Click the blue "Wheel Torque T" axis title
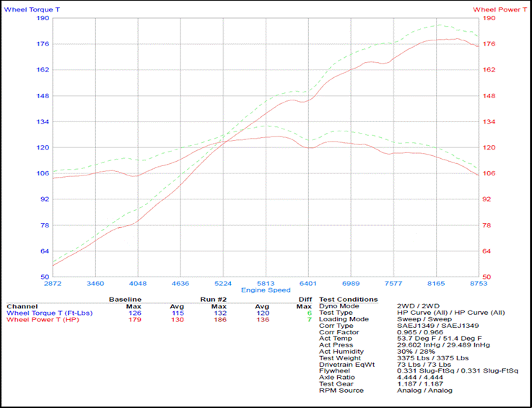The image size is (532, 408). (x=32, y=9)
